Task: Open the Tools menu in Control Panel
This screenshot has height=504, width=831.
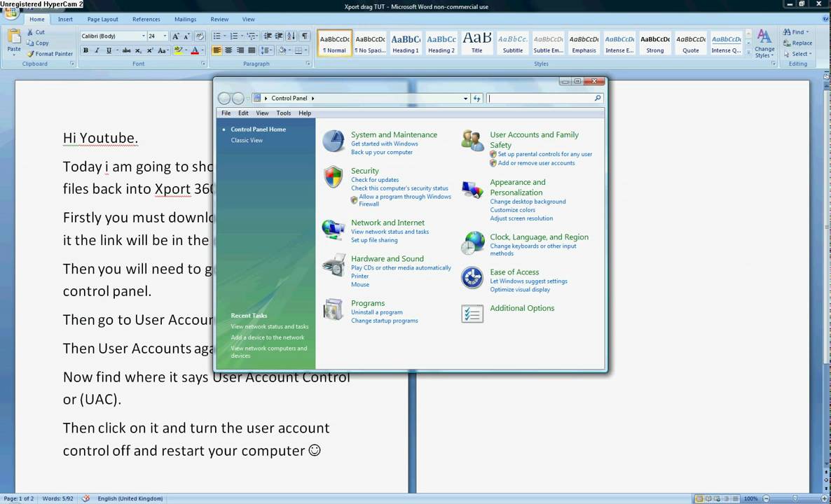Action: tap(284, 113)
